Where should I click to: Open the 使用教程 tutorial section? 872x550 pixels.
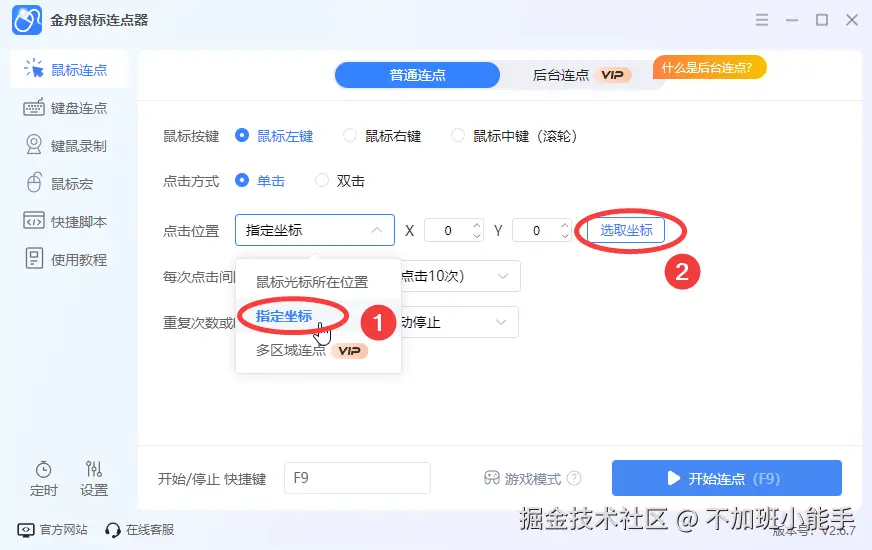[65, 259]
